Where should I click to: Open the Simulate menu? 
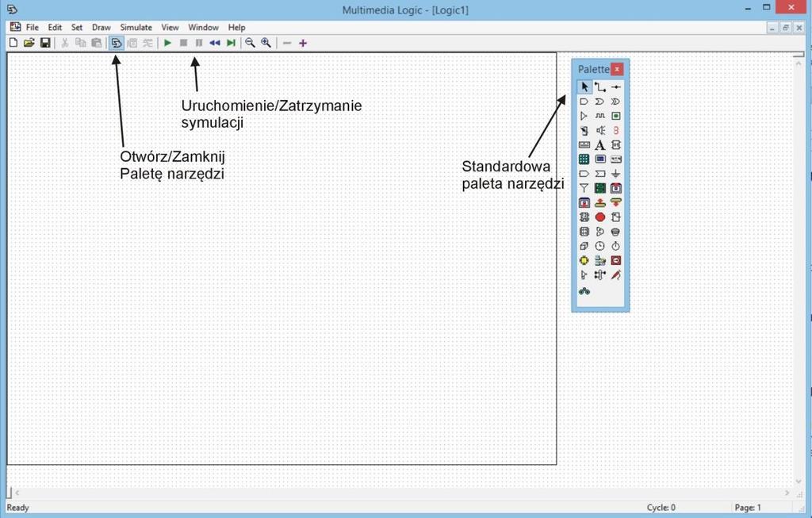tap(136, 28)
